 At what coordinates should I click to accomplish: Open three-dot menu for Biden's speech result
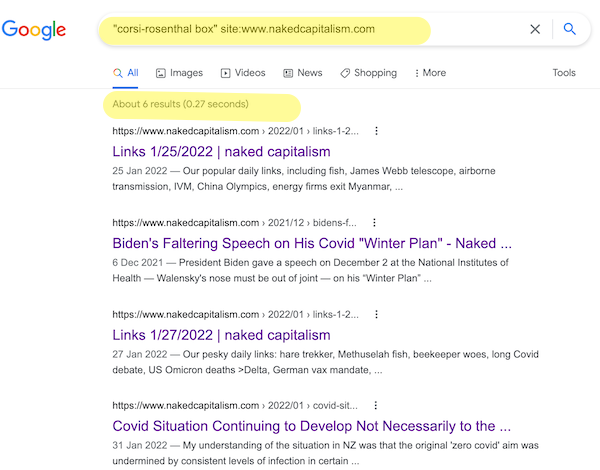point(374,222)
